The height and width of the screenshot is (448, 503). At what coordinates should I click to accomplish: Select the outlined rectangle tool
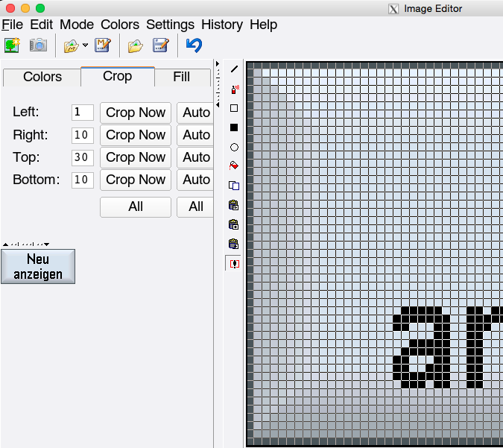234,108
